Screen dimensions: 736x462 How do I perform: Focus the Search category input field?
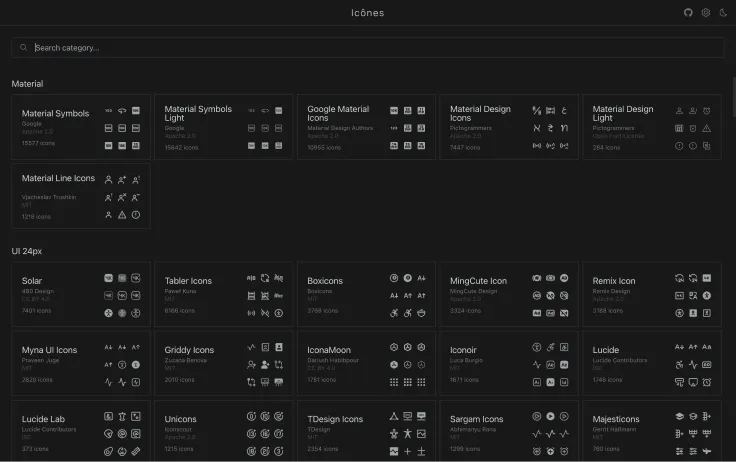pyautogui.click(x=368, y=47)
